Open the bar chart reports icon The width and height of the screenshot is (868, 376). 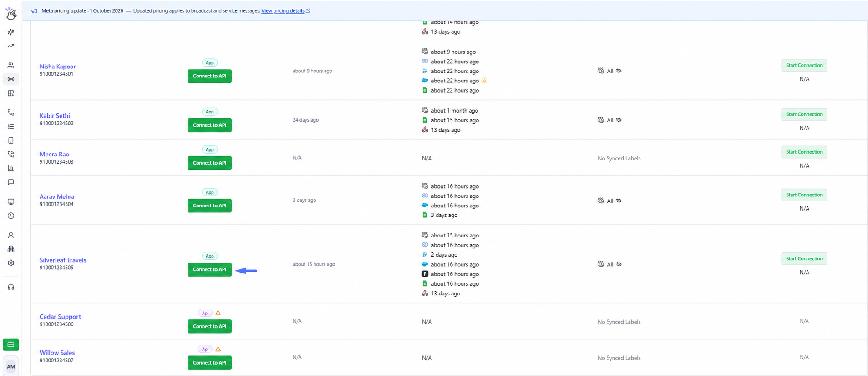pyautogui.click(x=11, y=168)
